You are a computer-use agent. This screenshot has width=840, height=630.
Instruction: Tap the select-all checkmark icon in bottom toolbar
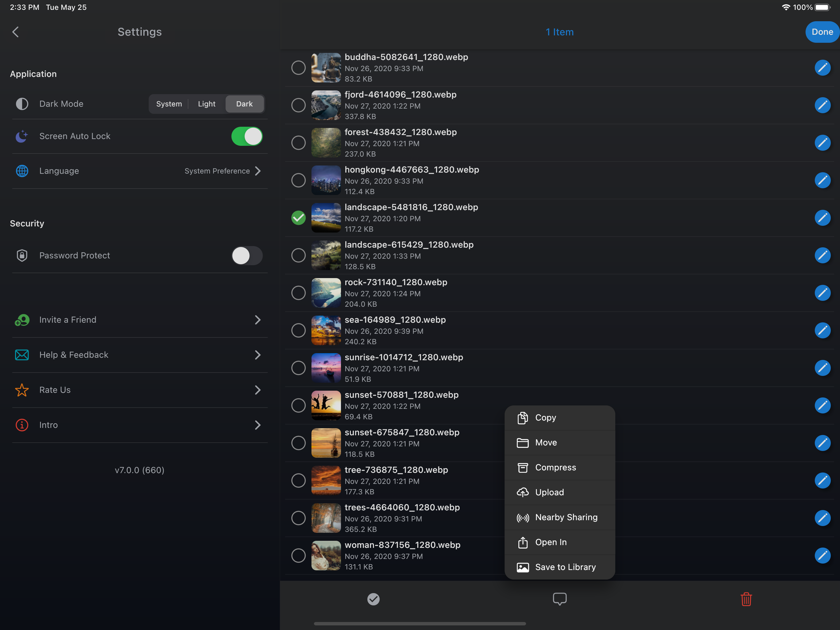[x=373, y=599]
